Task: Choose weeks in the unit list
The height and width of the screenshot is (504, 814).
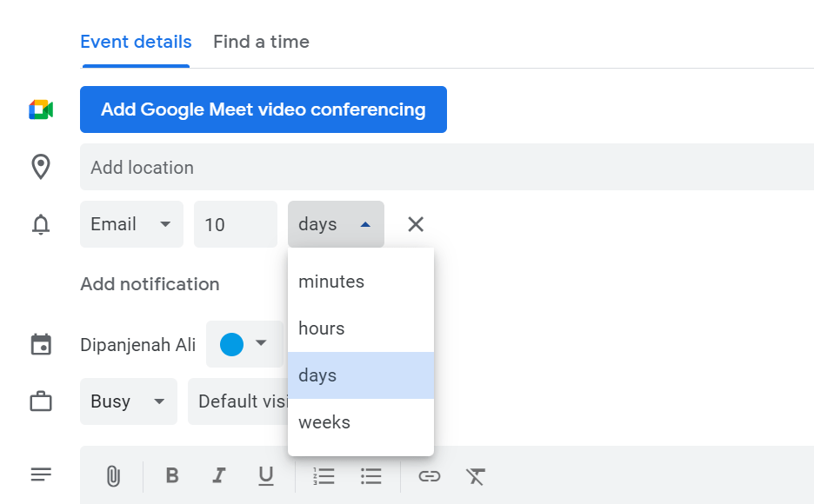Action: 361,422
